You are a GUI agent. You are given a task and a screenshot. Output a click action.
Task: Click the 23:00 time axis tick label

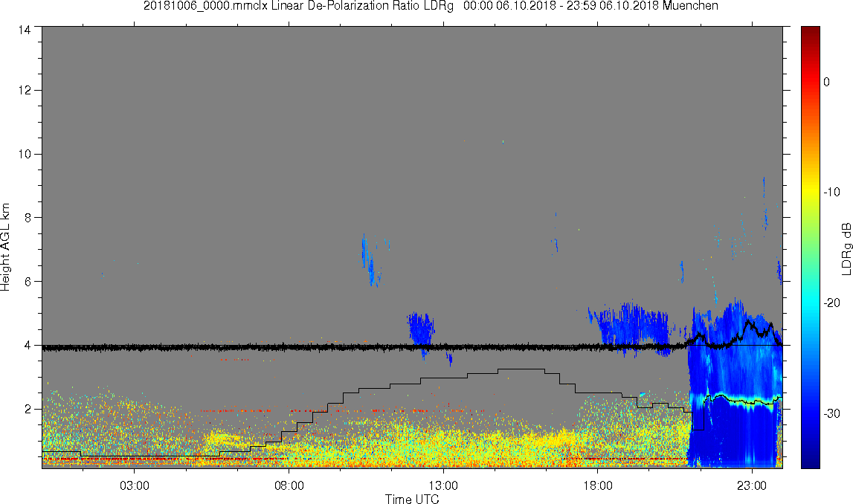coord(752,485)
